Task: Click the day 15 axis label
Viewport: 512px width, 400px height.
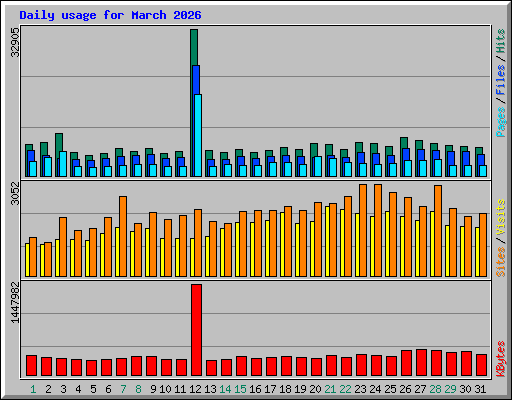Action: [240, 389]
